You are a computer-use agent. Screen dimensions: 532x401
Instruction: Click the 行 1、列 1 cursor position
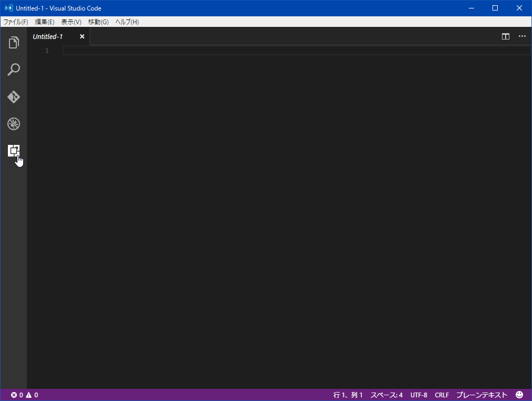348,395
